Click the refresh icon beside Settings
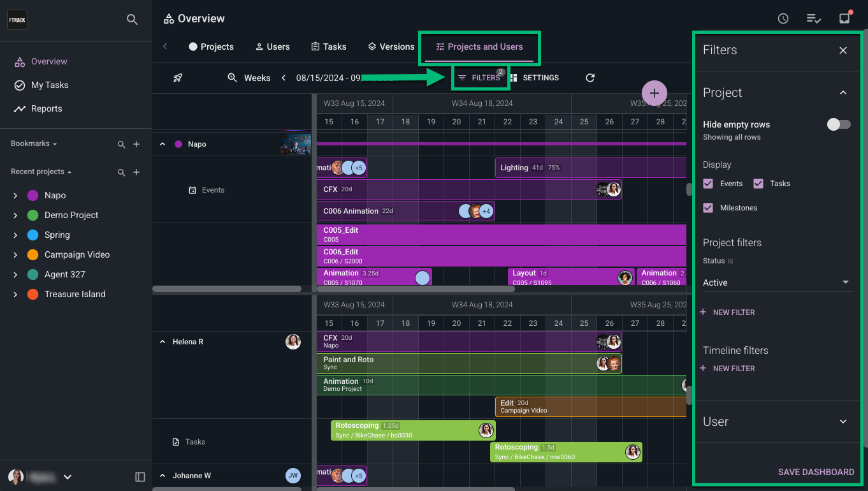Image resolution: width=868 pixels, height=491 pixels. click(x=590, y=78)
